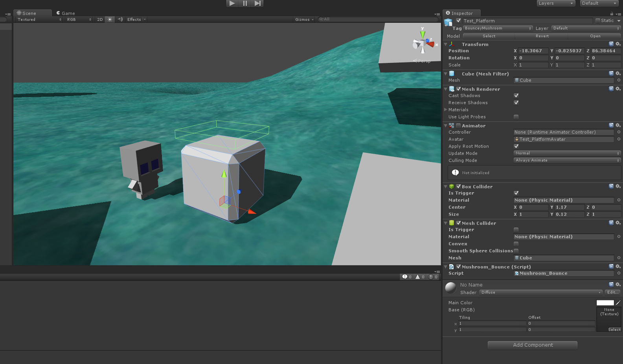Viewport: 623px width, 364px height.
Task: Uncheck Apply Root Motion
Action: pyautogui.click(x=516, y=146)
